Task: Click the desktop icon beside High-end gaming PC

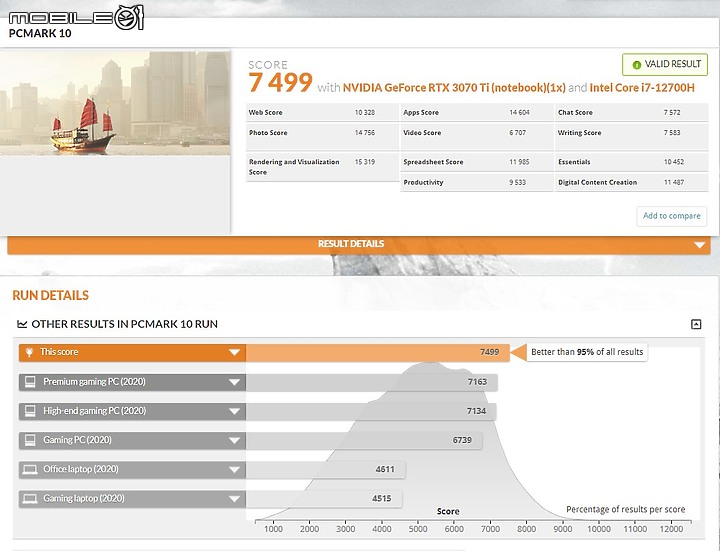Action: (30, 411)
